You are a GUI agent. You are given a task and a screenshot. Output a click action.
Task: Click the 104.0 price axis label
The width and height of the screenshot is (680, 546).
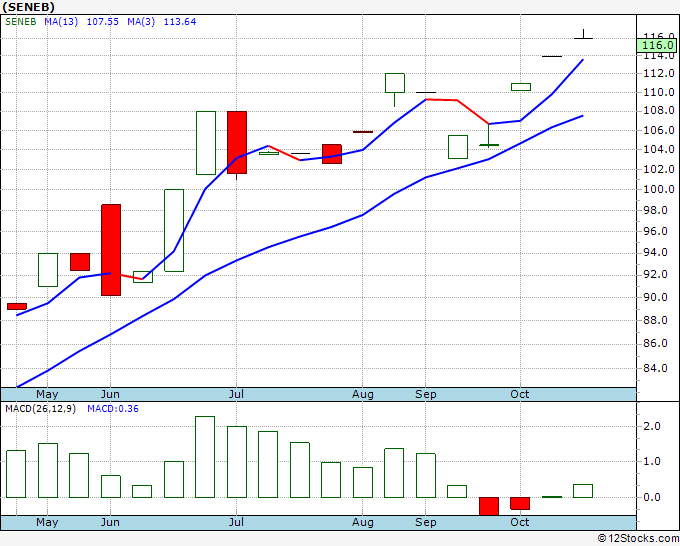[x=659, y=149]
